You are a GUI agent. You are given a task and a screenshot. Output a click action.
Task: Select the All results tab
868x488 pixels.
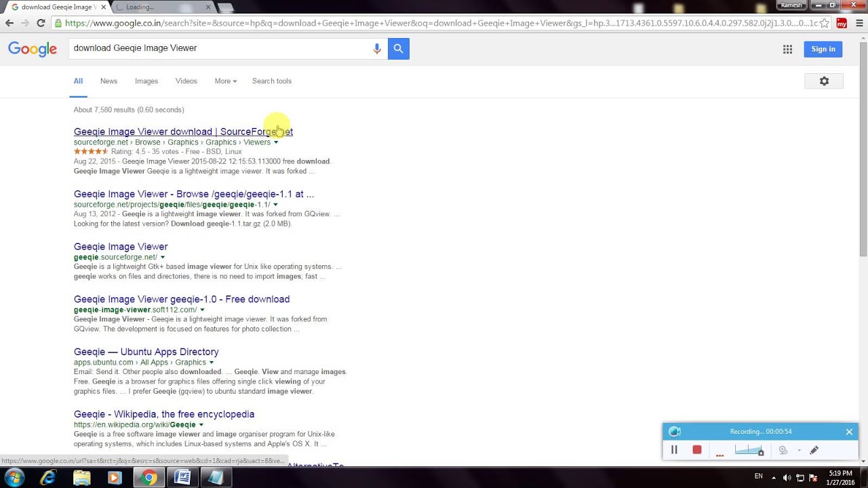[x=78, y=81]
